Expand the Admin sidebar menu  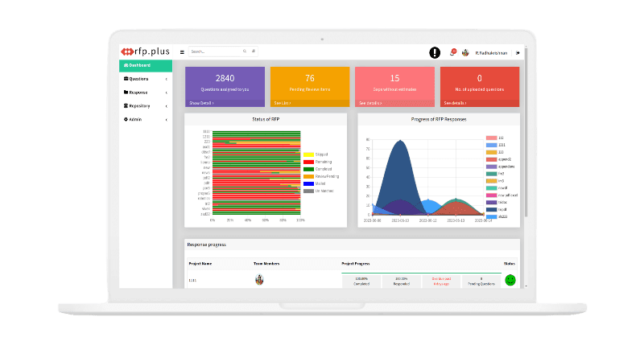[x=145, y=119]
